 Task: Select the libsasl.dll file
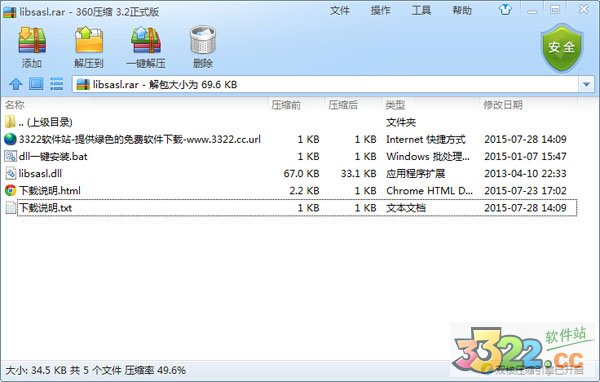[x=290, y=174]
